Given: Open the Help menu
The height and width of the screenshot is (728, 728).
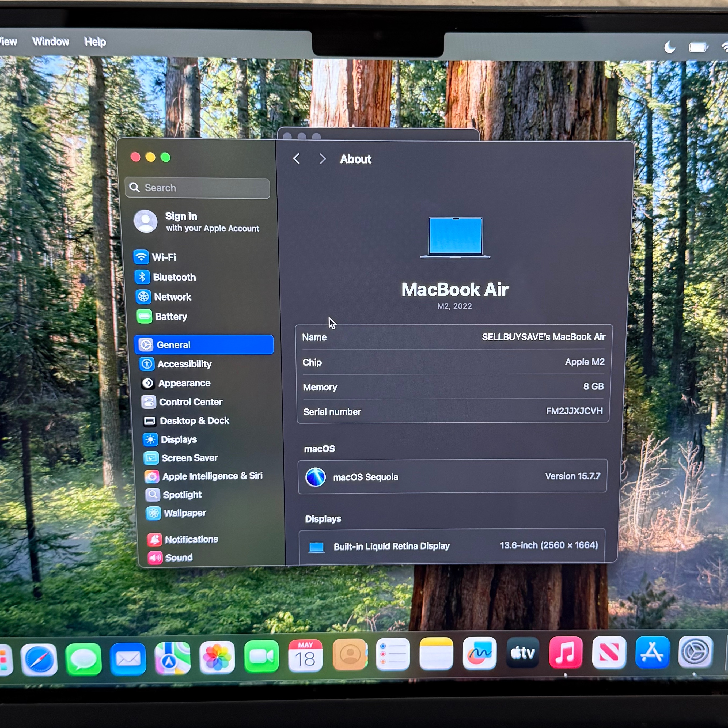Looking at the screenshot, I should [x=95, y=42].
